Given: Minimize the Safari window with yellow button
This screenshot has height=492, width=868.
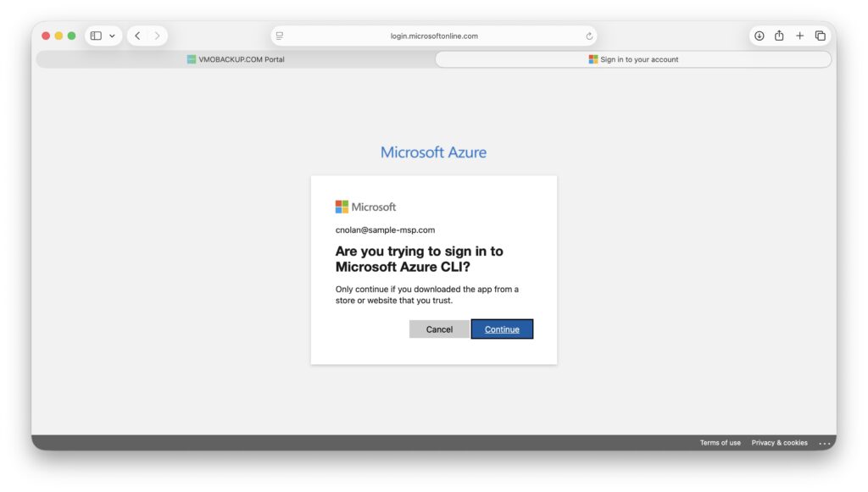Looking at the screenshot, I should coord(58,36).
